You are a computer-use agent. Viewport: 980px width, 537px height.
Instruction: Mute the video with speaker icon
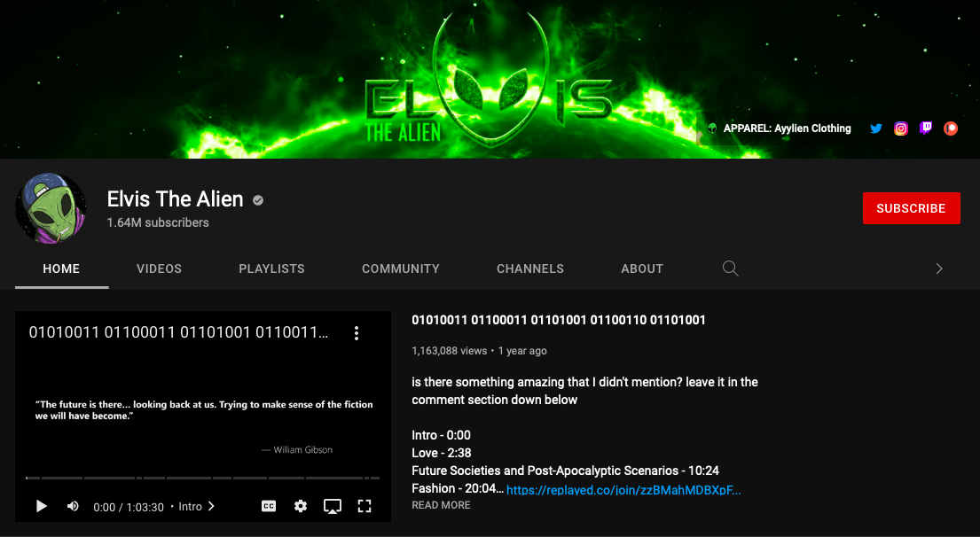[73, 506]
